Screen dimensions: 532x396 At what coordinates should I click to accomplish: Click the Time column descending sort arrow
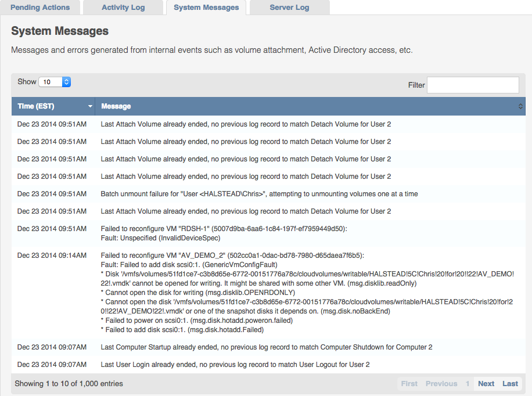pyautogui.click(x=90, y=107)
